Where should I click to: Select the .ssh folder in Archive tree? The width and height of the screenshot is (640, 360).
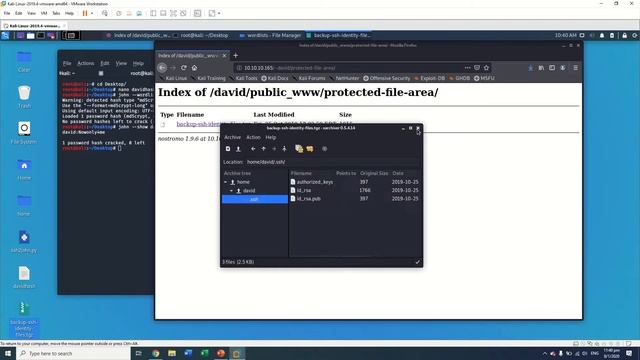point(255,199)
